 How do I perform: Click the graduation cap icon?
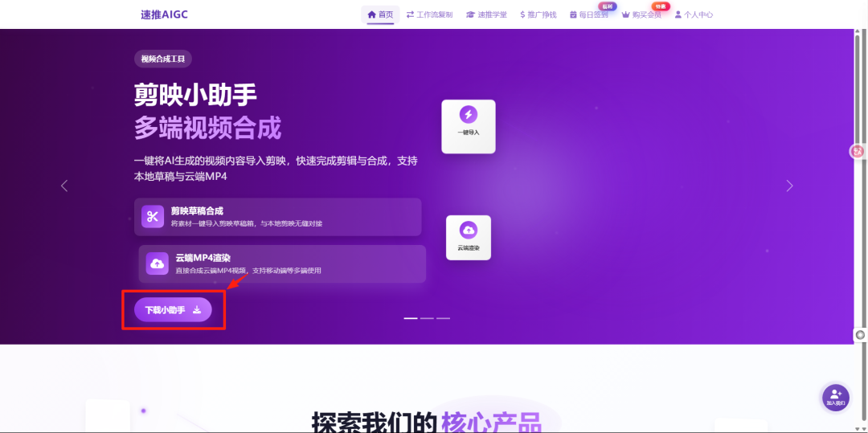coord(470,15)
